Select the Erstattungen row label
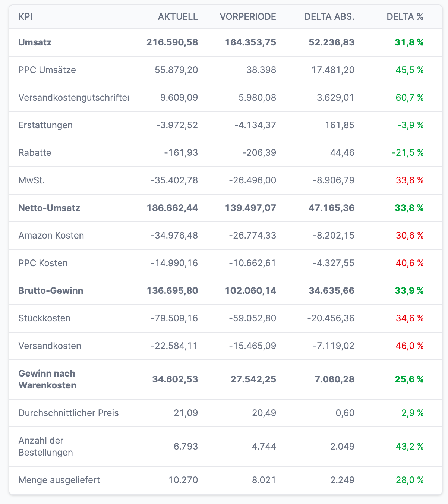Screen dimensions: 448x504 (45, 125)
